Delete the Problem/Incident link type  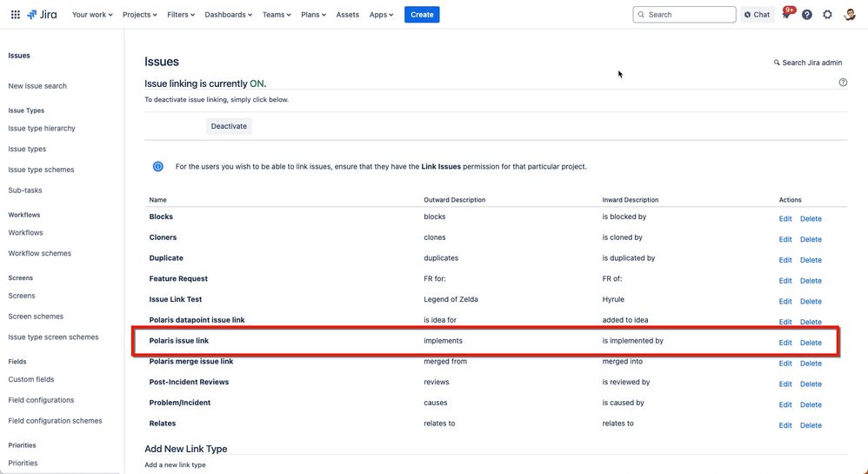(x=811, y=404)
